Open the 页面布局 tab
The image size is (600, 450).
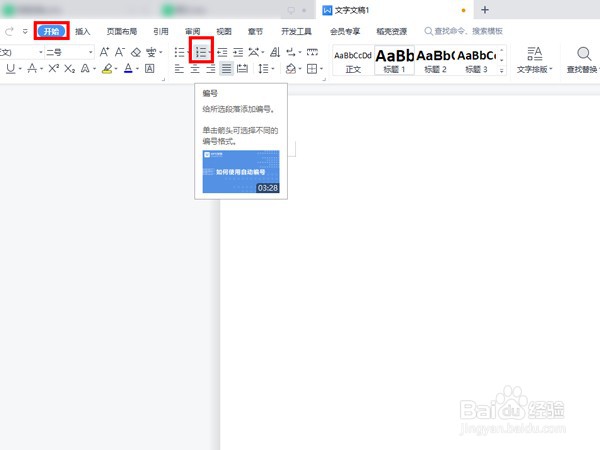point(122,31)
